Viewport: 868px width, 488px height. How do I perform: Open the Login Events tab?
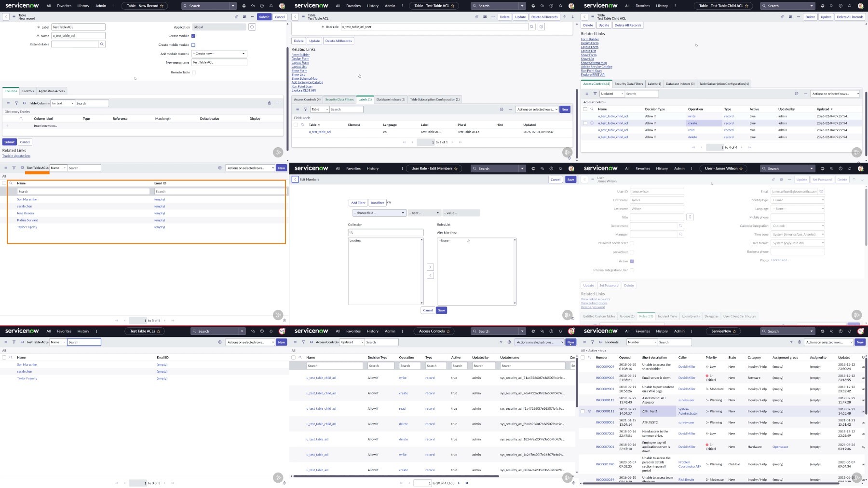coord(691,317)
